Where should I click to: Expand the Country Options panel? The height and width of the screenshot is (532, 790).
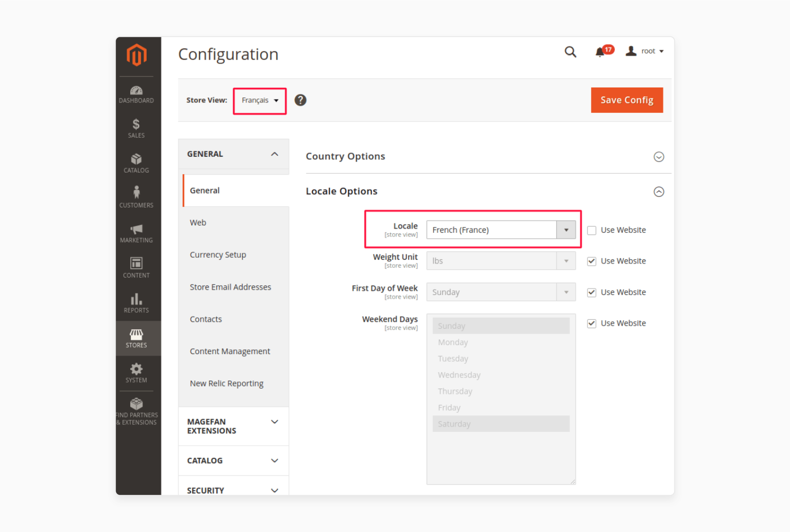pyautogui.click(x=659, y=157)
